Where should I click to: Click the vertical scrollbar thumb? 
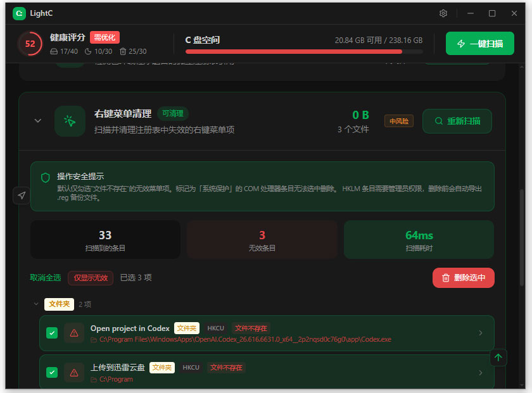point(522,237)
